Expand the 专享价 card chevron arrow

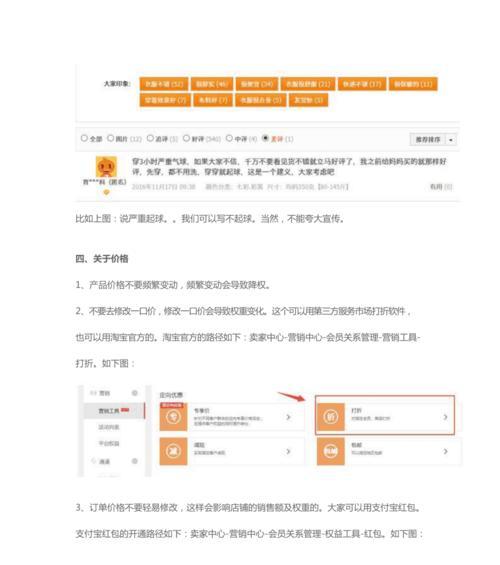(288, 417)
